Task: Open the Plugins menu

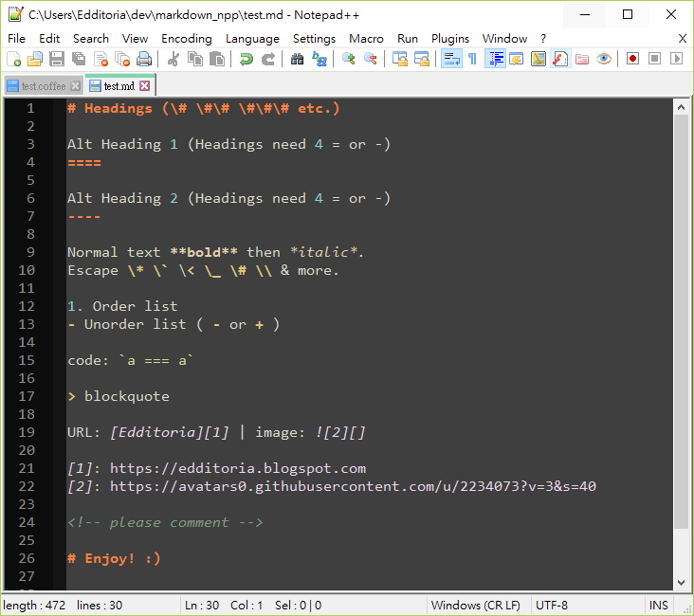Action: [450, 39]
